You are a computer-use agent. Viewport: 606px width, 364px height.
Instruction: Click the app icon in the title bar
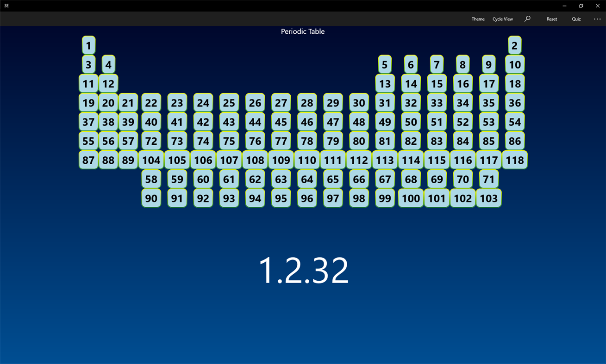click(x=6, y=6)
